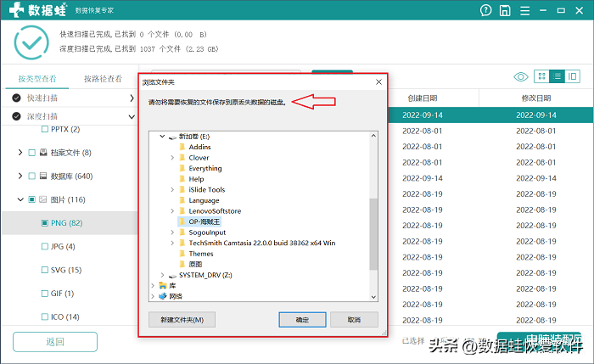Viewport: 594px width, 364px height.
Task: Click the folder tree vertical scrollbar thumb
Action: [373, 234]
